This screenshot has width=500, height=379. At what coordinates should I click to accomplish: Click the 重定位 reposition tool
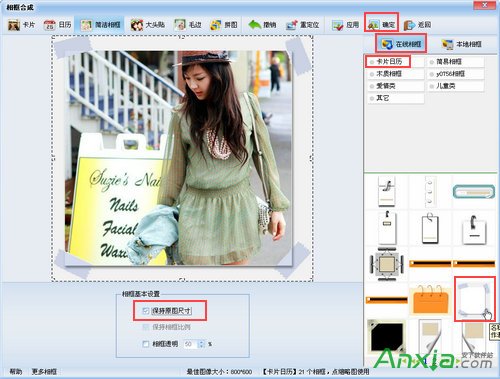302,25
